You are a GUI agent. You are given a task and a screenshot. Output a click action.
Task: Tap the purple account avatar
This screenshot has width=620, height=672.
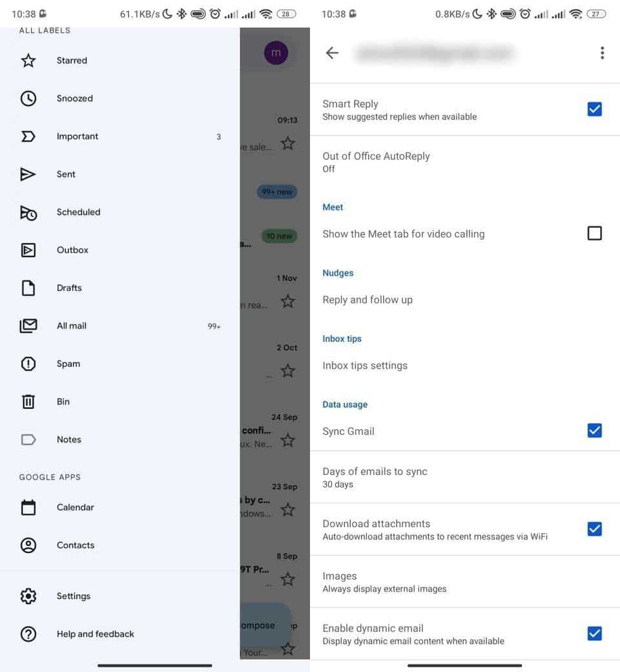[x=276, y=53]
